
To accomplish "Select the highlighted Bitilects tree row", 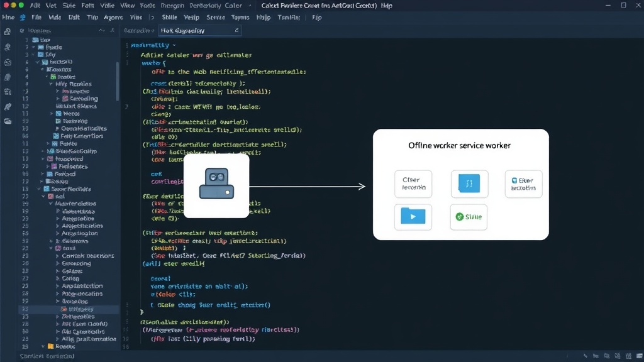I will click(69, 309).
